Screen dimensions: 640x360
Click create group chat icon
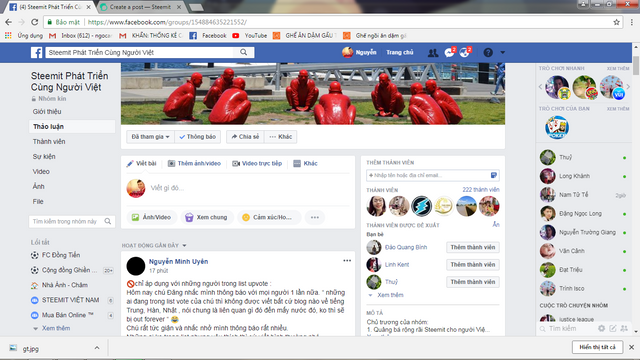[624, 328]
